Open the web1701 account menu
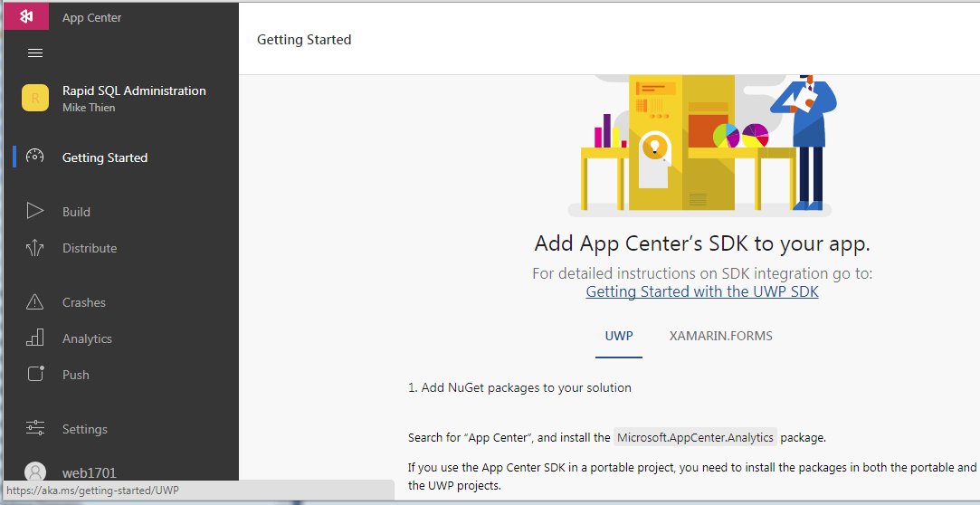980x505 pixels. pos(90,472)
